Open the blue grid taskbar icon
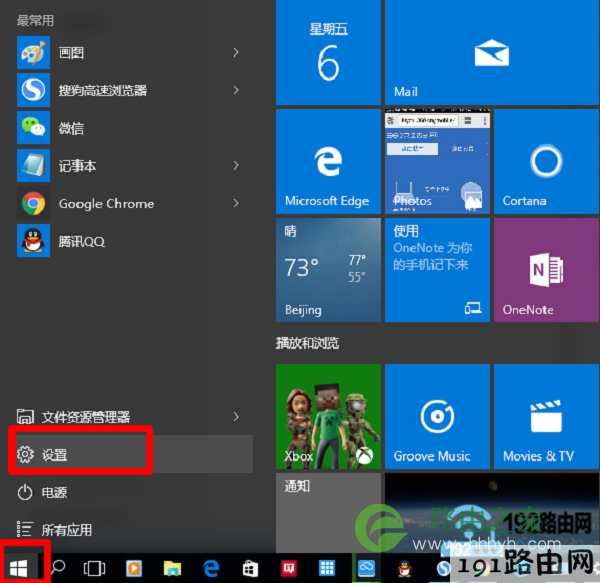This screenshot has height=583, width=600. 327,568
